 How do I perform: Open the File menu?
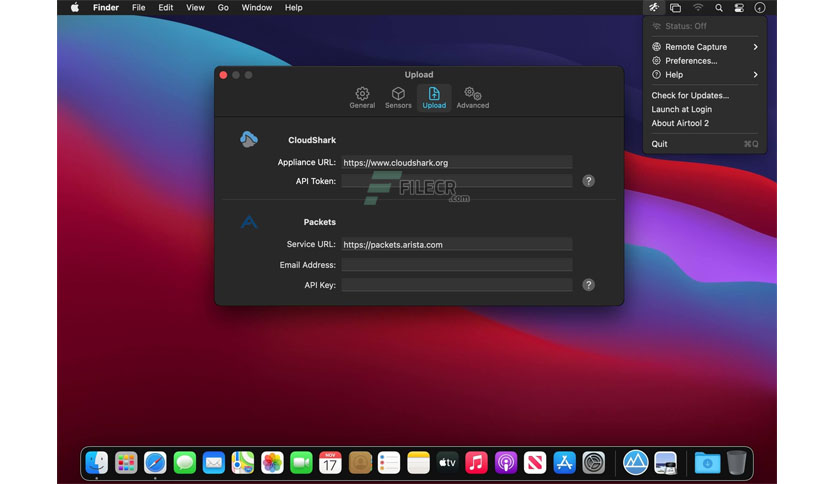(139, 7)
